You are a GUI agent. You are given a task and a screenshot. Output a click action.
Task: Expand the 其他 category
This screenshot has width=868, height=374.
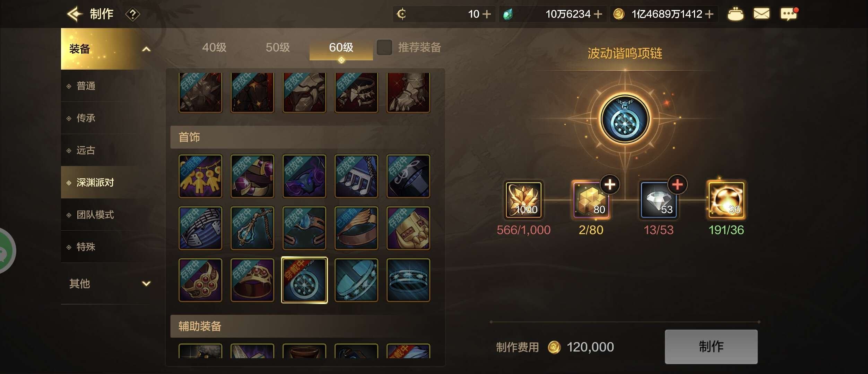pos(146,284)
